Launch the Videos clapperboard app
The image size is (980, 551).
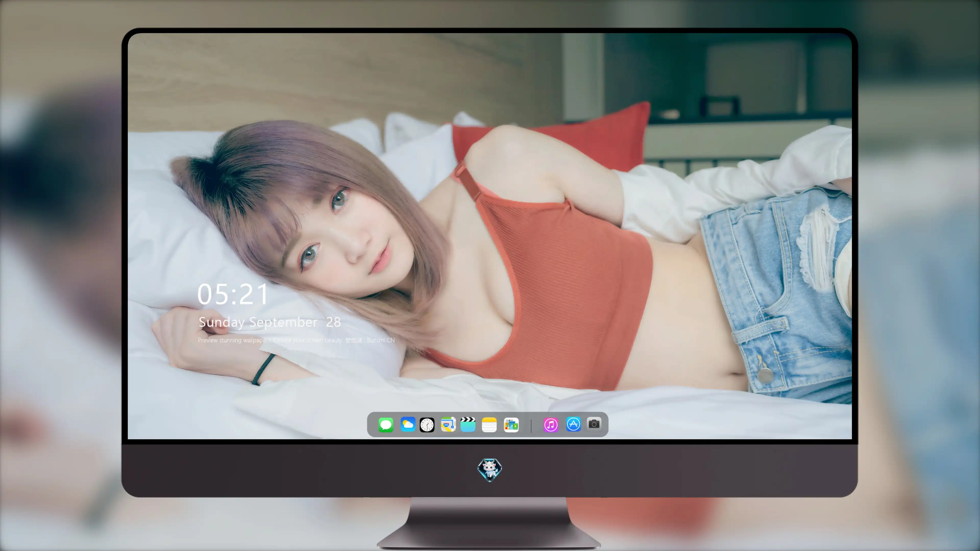(x=468, y=424)
